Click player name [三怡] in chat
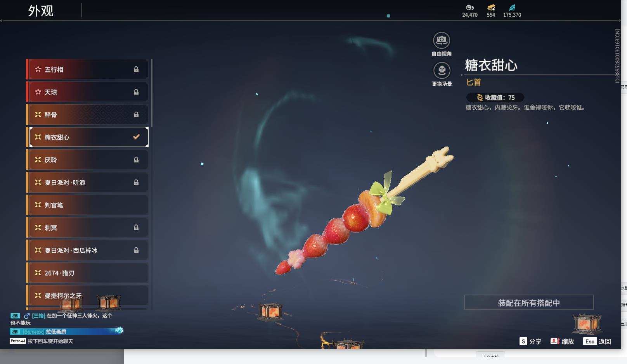The height and width of the screenshot is (364, 627). click(38, 316)
